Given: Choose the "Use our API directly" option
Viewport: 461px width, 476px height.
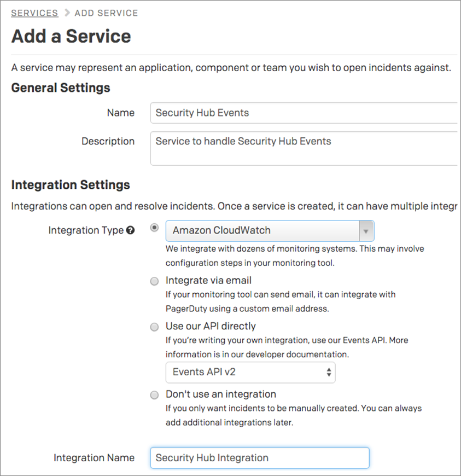Looking at the screenshot, I should pyautogui.click(x=154, y=327).
